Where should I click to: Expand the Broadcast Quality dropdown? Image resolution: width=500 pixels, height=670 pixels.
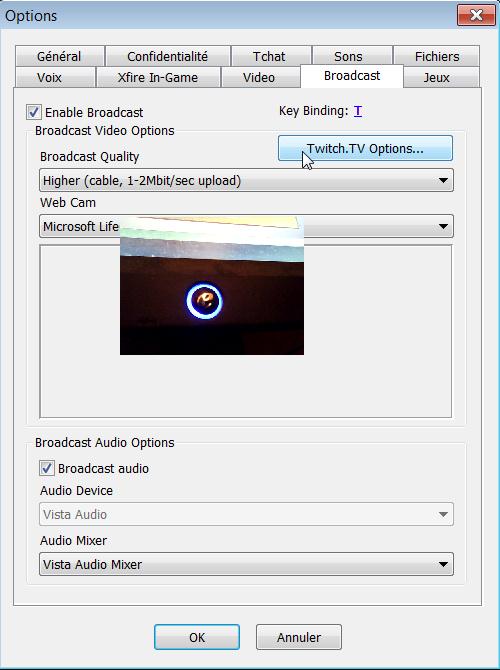pos(246,180)
